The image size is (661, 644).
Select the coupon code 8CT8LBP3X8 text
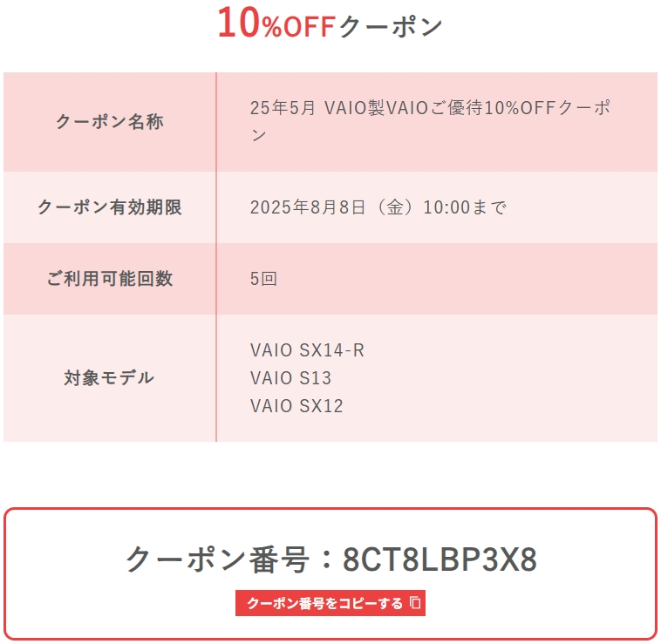(x=440, y=559)
